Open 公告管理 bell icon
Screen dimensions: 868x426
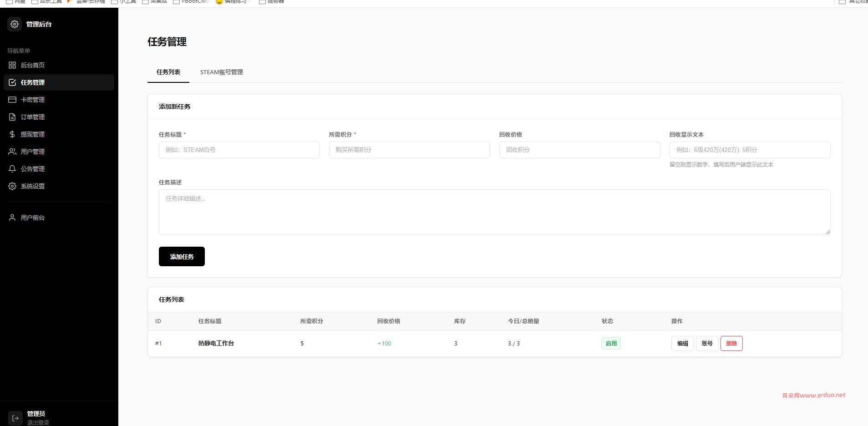12,169
